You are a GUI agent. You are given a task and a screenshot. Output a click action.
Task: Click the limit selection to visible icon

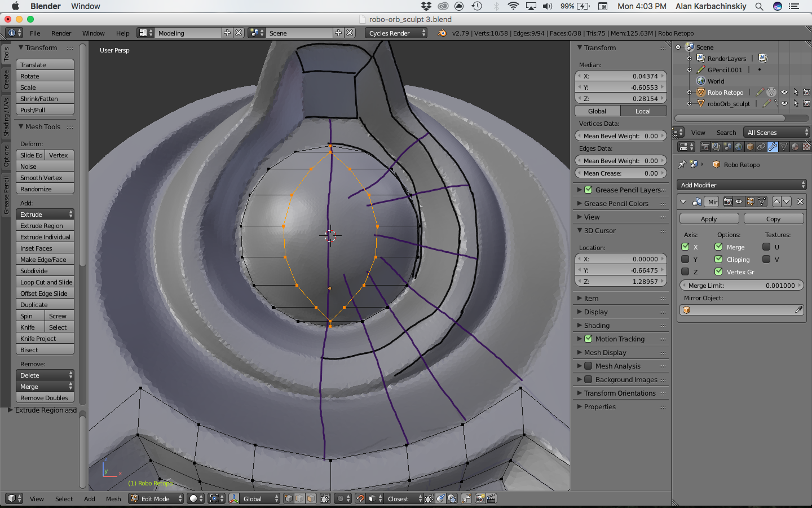pos(325,498)
